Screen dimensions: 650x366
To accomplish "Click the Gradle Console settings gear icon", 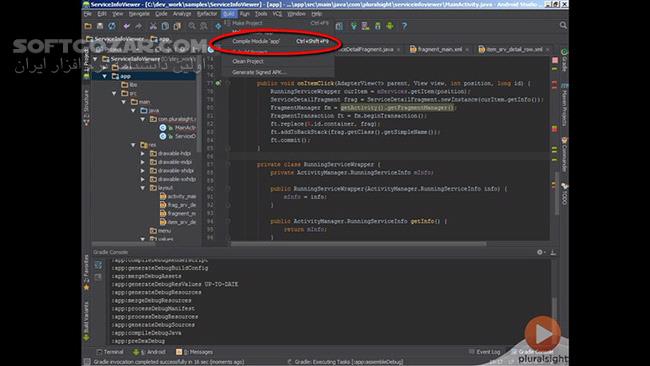I will pyautogui.click(x=540, y=252).
